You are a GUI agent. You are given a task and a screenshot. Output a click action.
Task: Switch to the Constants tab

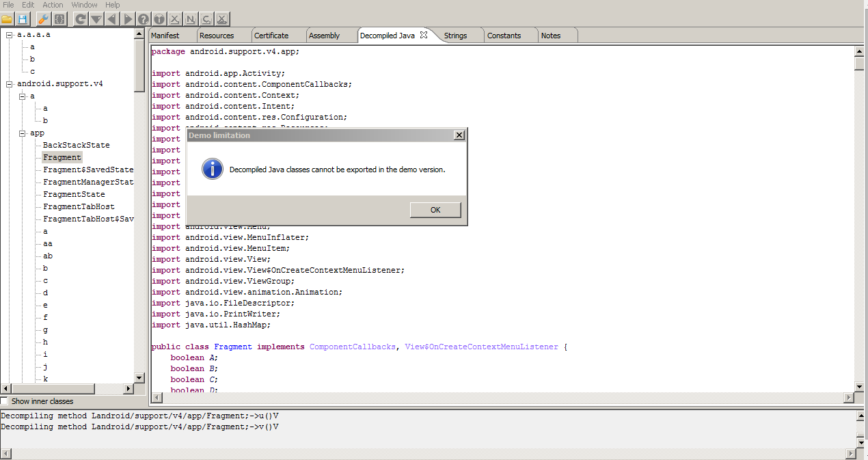coord(511,36)
